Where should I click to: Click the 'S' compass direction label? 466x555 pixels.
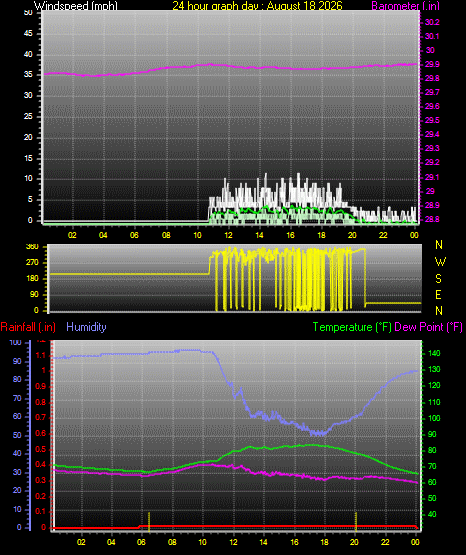438,279
